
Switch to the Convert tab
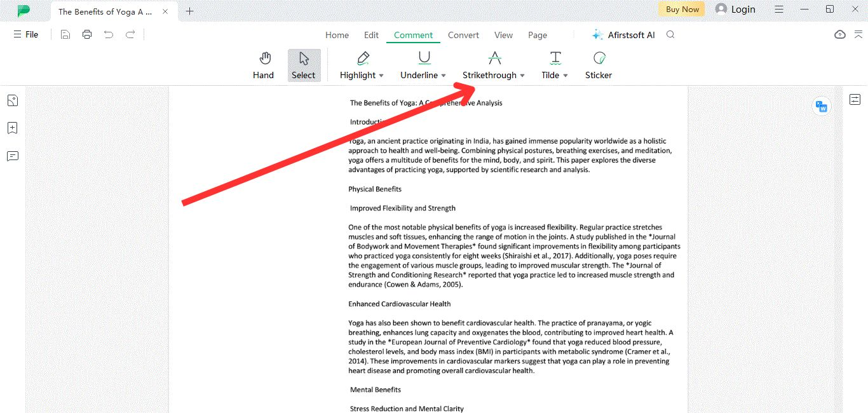463,36
